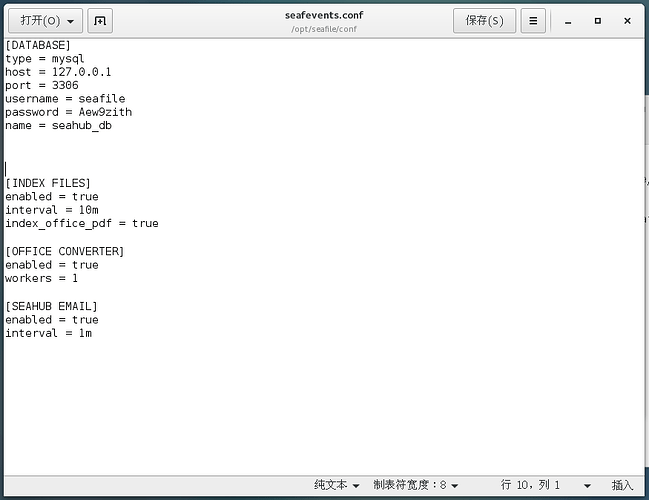Save the file with 保存(S)

[x=484, y=20]
